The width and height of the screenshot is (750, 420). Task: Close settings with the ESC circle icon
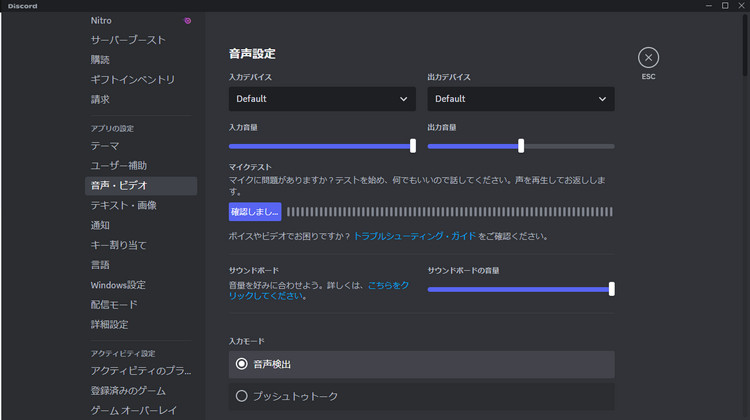(x=648, y=58)
